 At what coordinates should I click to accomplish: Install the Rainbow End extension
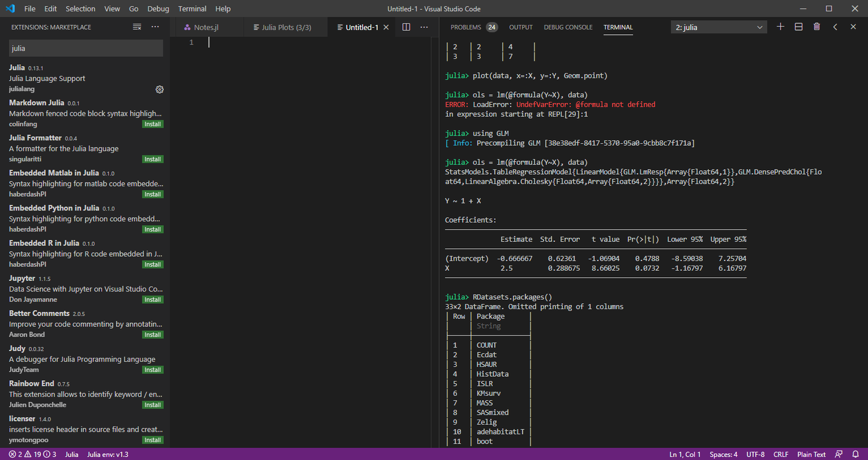coord(153,405)
